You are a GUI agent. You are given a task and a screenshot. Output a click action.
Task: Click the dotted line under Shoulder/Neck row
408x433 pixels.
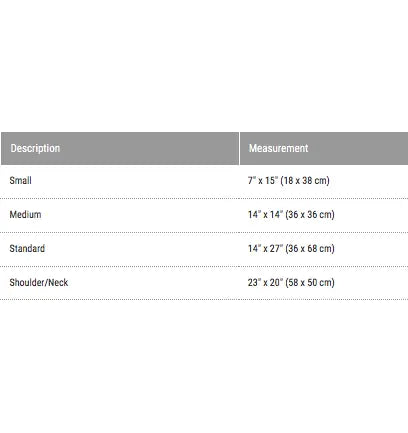(204, 299)
